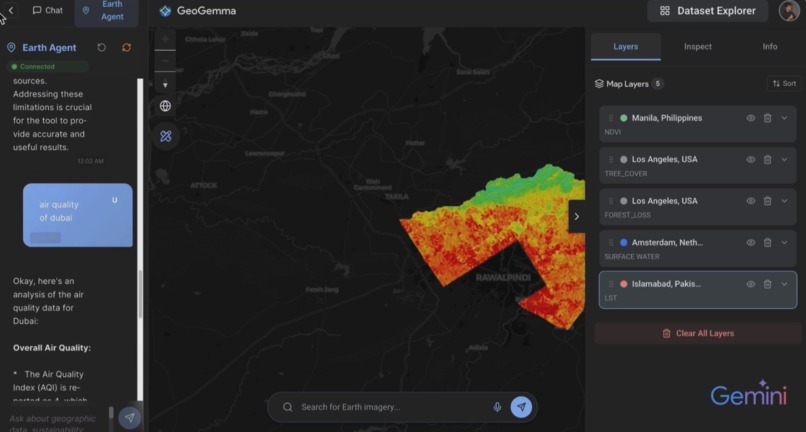Open the Dataset Explorer

click(707, 11)
